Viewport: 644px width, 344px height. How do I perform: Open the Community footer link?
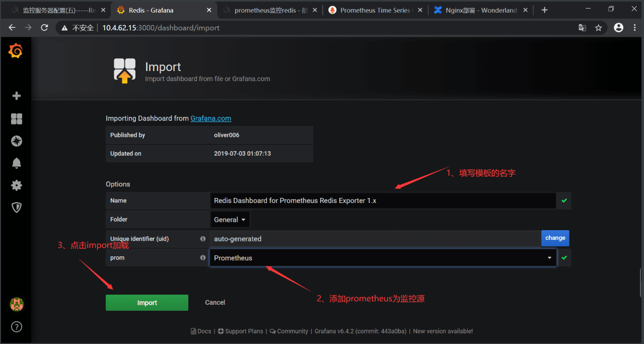(289, 331)
